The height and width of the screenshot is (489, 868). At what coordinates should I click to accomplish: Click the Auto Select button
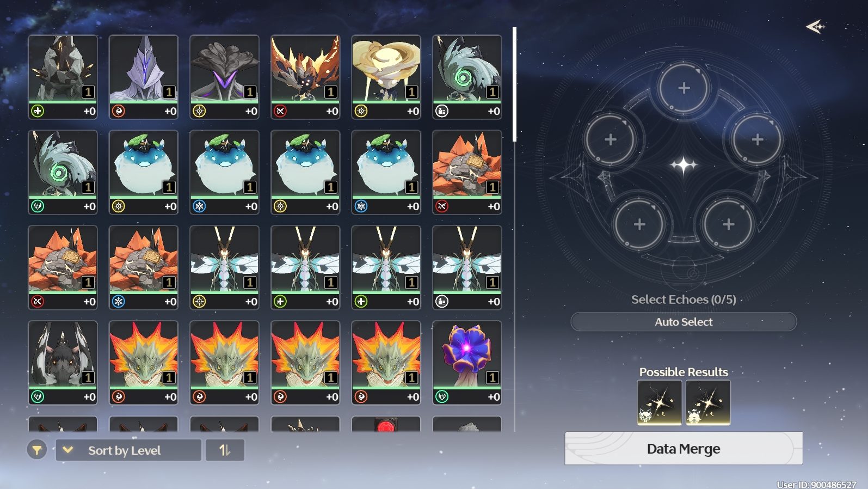[684, 322]
